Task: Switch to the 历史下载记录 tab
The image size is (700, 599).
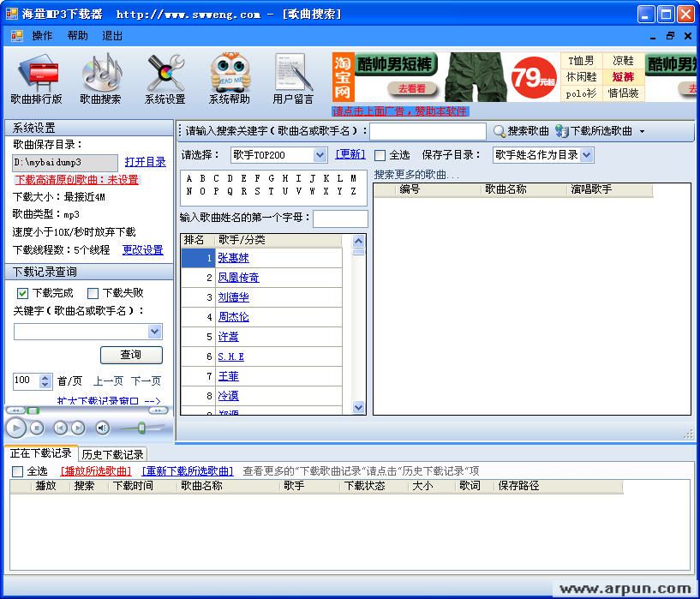Action: [112, 454]
